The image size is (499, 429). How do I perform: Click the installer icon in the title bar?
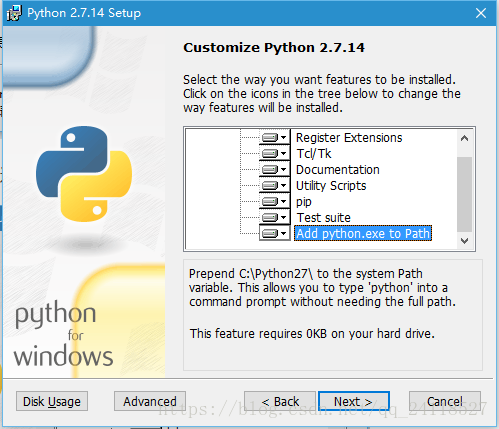click(14, 13)
